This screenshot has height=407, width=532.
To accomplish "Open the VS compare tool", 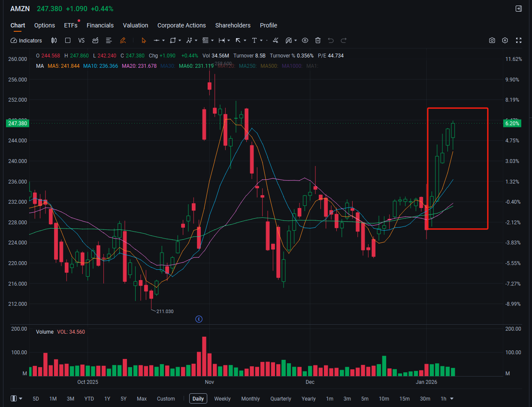I will click(82, 40).
